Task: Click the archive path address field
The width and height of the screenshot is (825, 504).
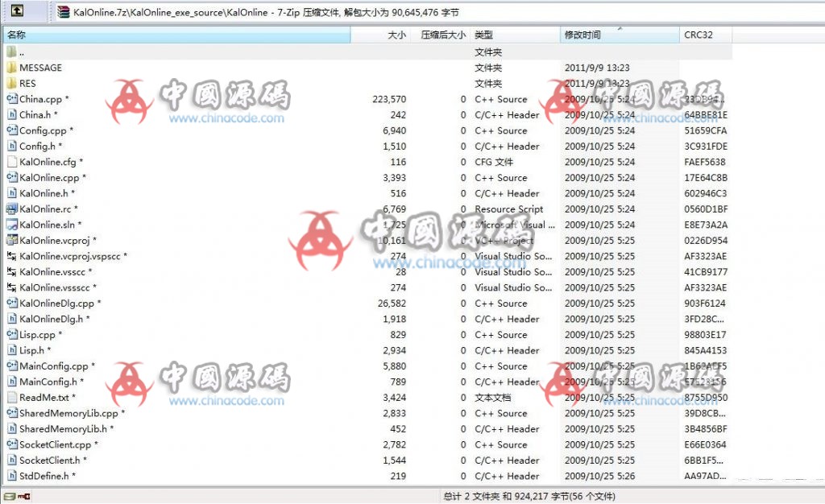Action: 439,11
